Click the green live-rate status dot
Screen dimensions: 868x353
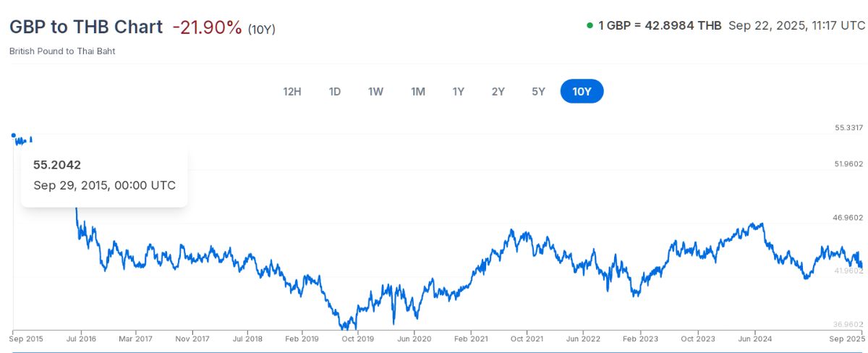tap(590, 26)
